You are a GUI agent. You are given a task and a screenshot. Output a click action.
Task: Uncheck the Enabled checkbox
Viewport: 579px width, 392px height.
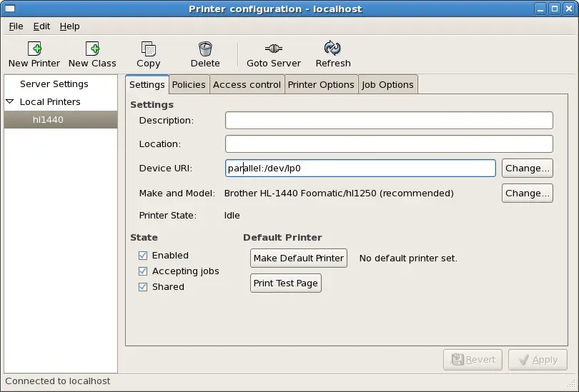click(143, 256)
